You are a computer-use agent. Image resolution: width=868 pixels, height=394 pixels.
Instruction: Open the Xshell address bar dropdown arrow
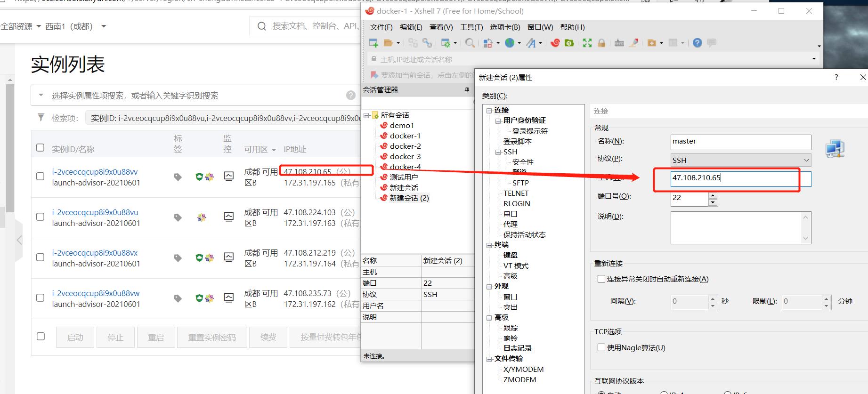(x=814, y=59)
